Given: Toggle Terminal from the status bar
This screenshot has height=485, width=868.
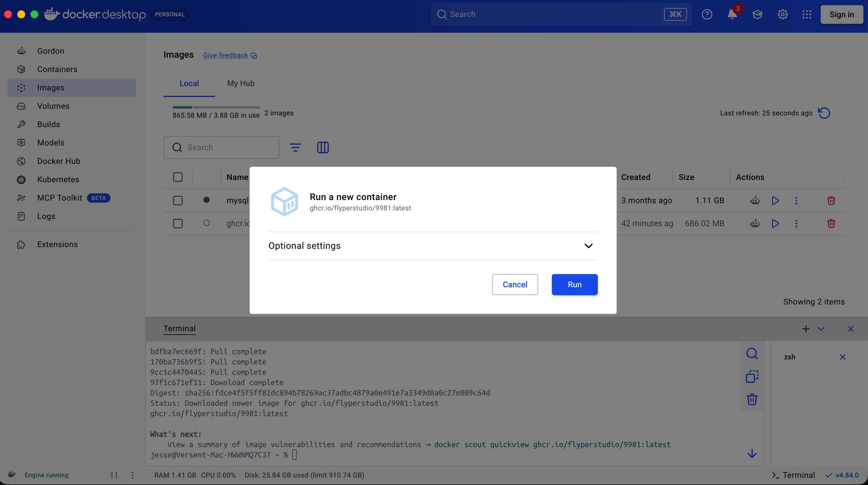Looking at the screenshot, I should 793,475.
